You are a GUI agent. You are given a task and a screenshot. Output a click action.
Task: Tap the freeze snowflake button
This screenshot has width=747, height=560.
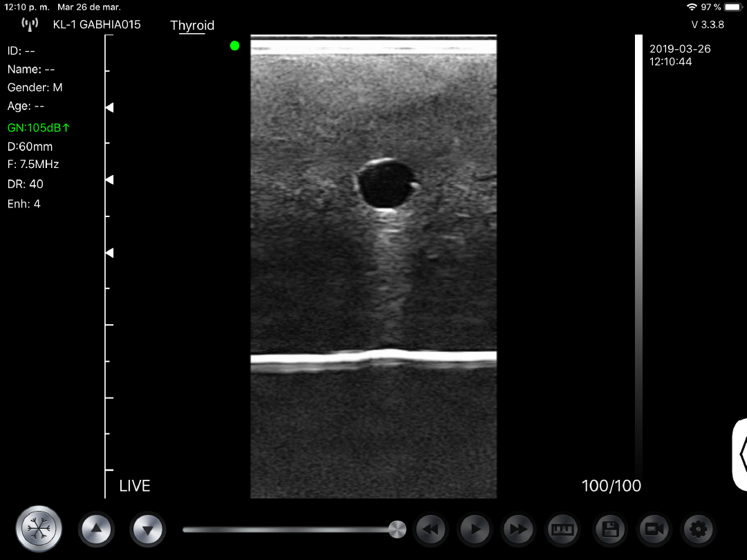coord(39,530)
